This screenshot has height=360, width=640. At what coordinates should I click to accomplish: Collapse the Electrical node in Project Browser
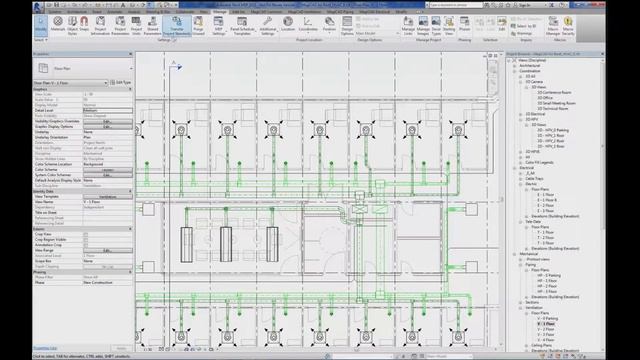[515, 168]
